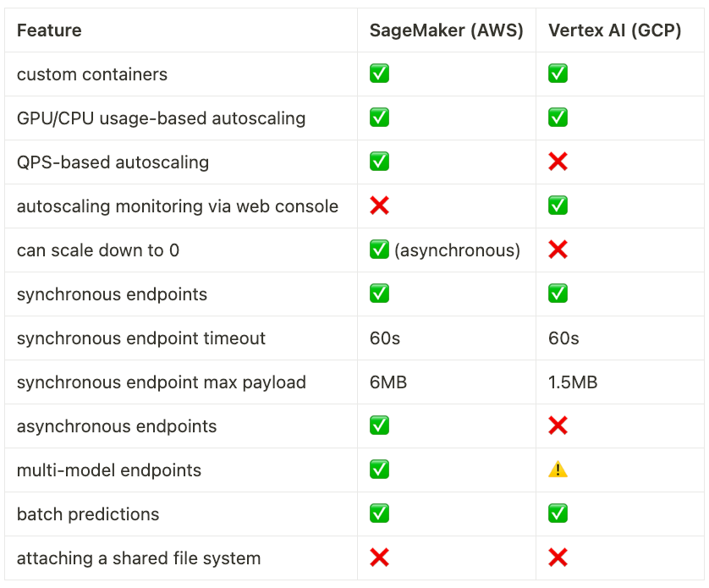This screenshot has width=709, height=588.
Task: Click Vertex AI red cross for QPS-based autoscaling
Action: 558,162
